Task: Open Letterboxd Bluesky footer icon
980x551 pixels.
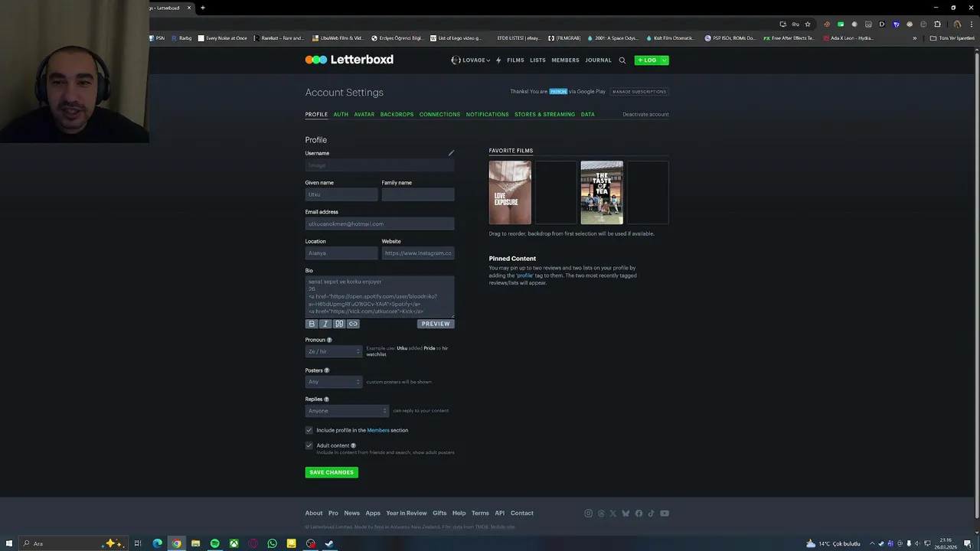Action: [626, 514]
